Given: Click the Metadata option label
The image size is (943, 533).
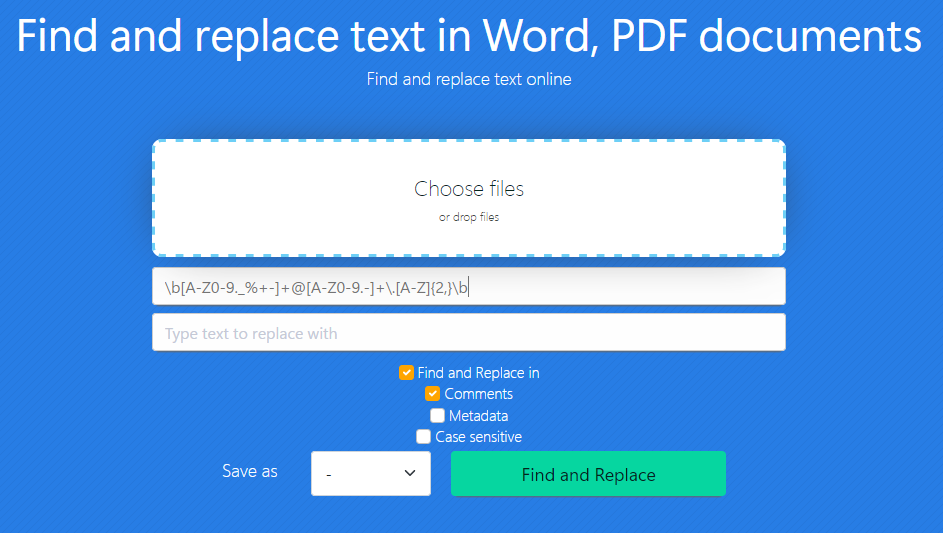Looking at the screenshot, I should click(x=478, y=416).
